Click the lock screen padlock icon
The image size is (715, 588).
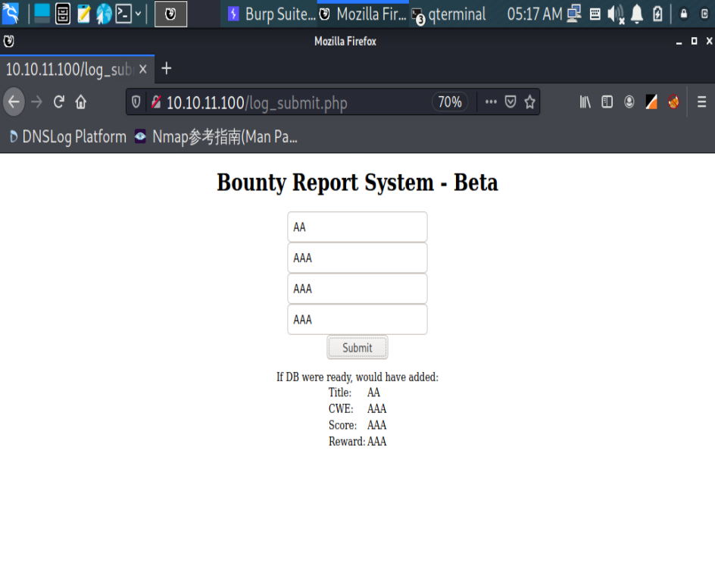pos(683,14)
